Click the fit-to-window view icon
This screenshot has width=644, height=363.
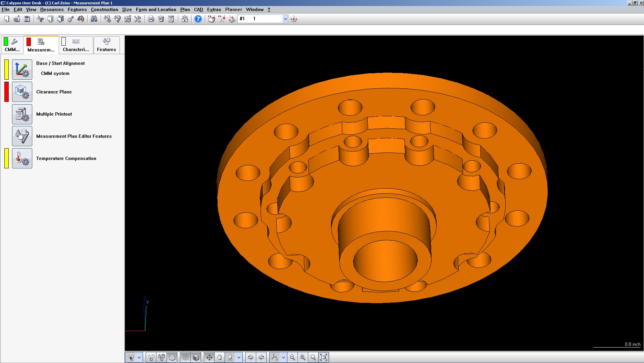pos(324,357)
